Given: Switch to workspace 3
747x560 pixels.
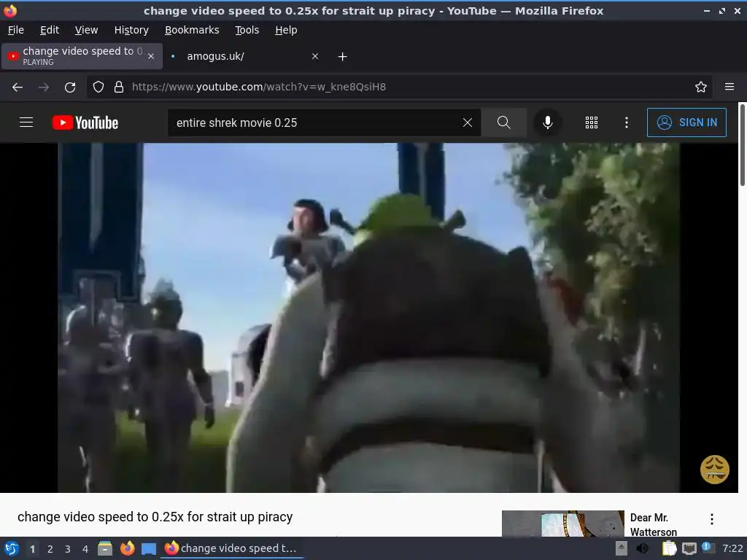Looking at the screenshot, I should (68, 549).
